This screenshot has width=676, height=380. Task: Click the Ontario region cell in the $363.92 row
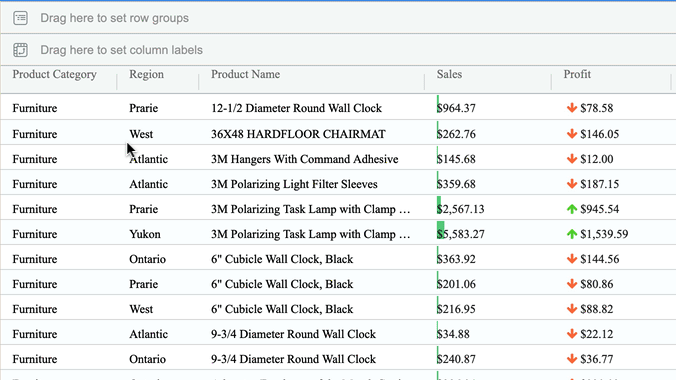(x=147, y=259)
